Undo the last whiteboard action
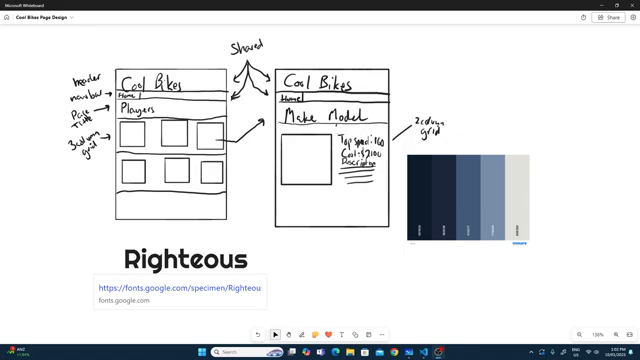The width and height of the screenshot is (640, 360). pos(258,335)
